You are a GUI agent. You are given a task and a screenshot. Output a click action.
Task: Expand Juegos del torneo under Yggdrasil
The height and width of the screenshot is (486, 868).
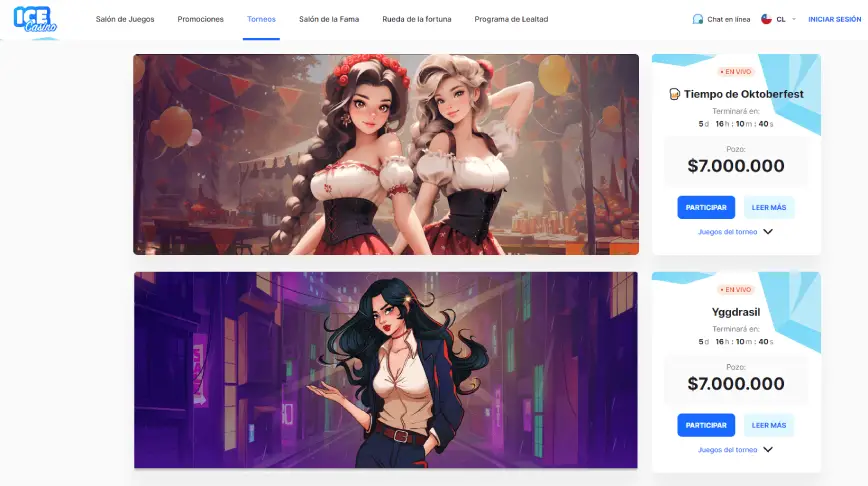(735, 450)
